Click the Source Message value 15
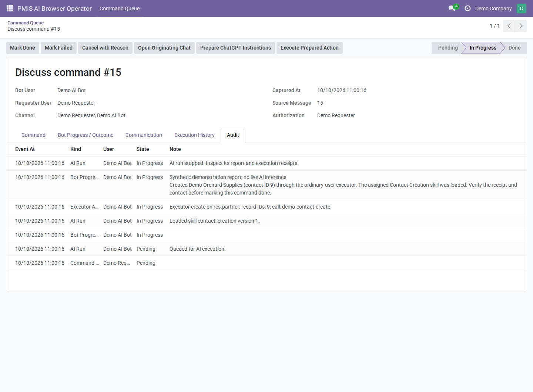This screenshot has height=392, width=533. point(320,103)
